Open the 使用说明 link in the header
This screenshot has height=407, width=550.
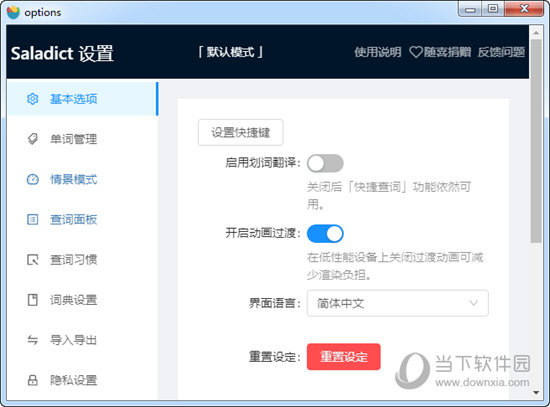378,52
